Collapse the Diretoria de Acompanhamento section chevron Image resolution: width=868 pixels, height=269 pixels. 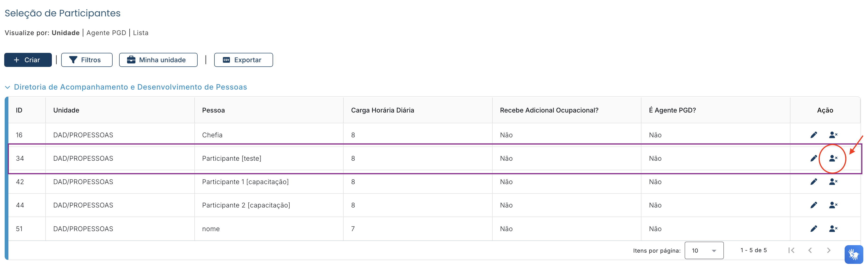tap(7, 87)
